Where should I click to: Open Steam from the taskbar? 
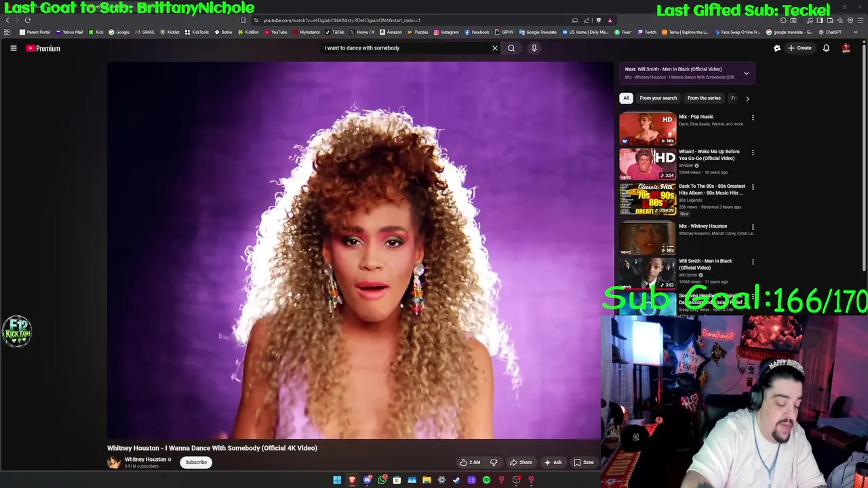click(x=456, y=480)
